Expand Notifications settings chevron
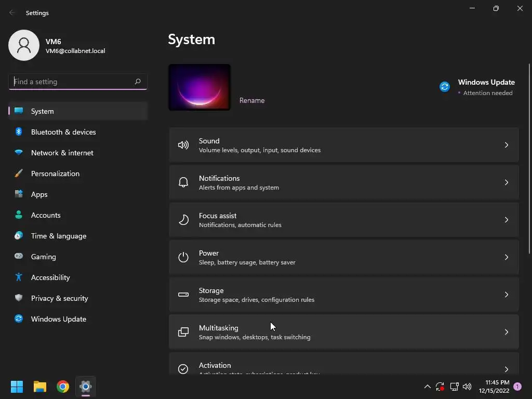Image resolution: width=532 pixels, height=399 pixels. click(x=506, y=182)
